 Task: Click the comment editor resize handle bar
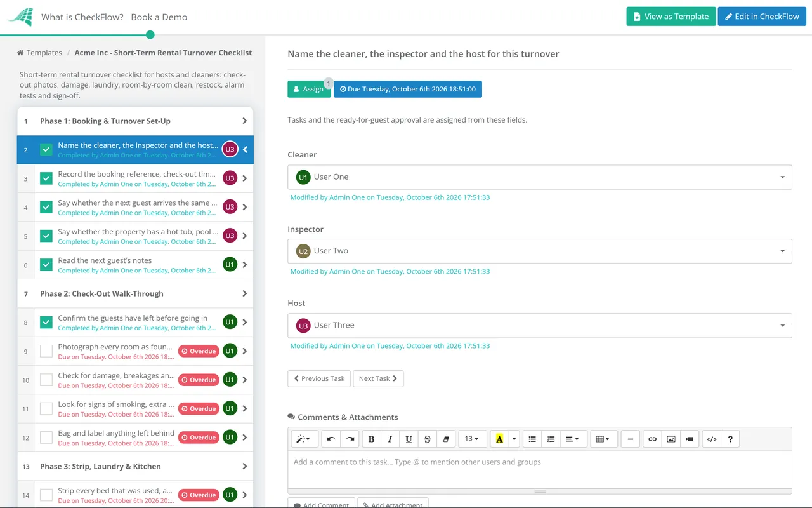[x=540, y=491]
